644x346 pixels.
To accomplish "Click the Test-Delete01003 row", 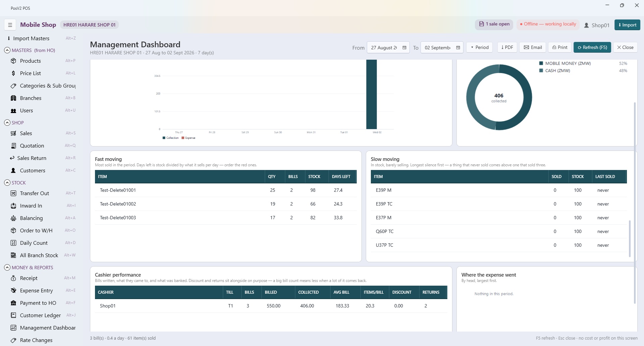I will 226,218.
